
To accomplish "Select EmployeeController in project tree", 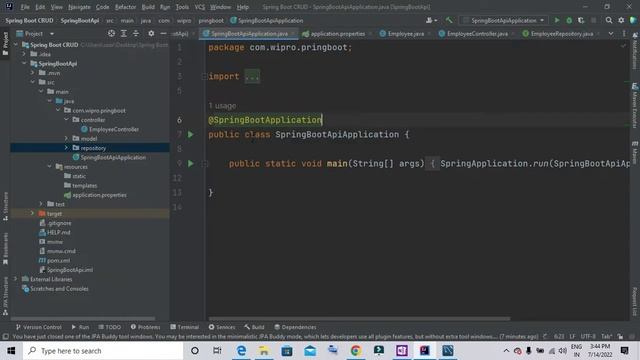I will 114,129.
